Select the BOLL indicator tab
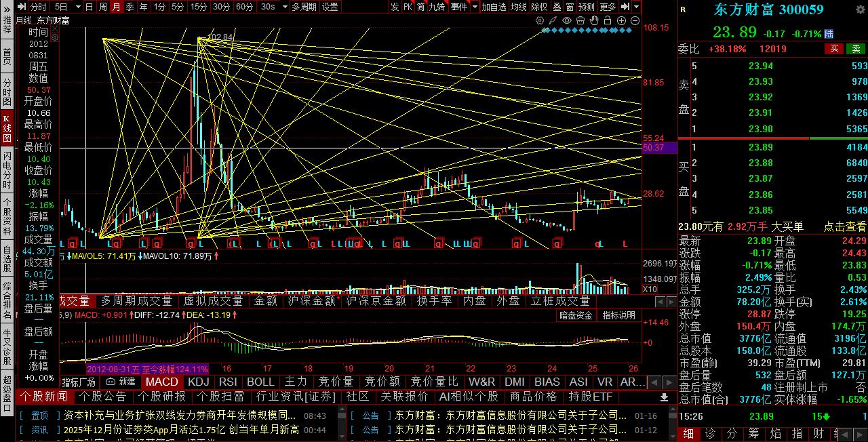 (x=260, y=382)
